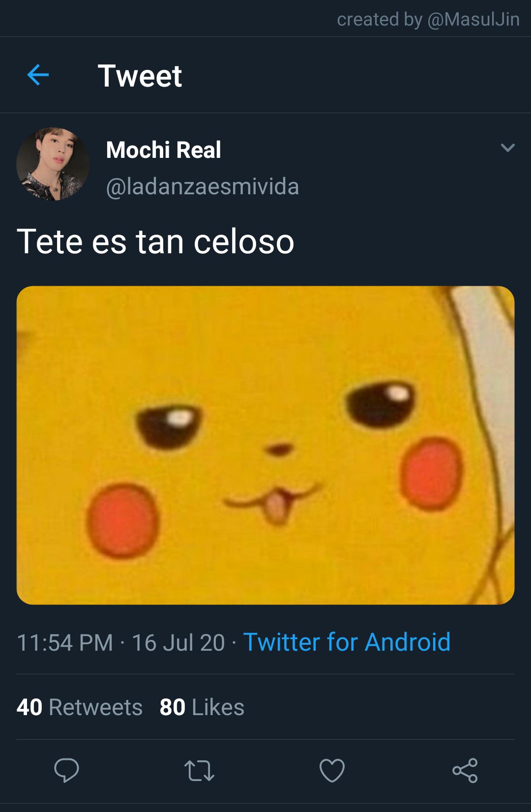This screenshot has width=531, height=812.
Task: Tap the display name Mochi Real
Action: (163, 150)
